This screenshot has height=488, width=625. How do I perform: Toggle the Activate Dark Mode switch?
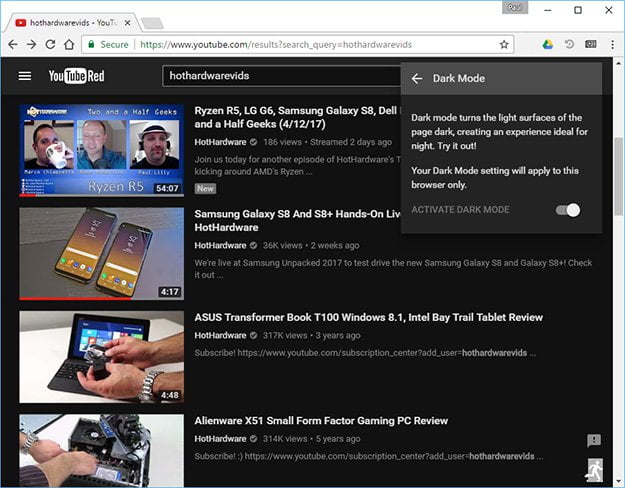click(x=568, y=210)
